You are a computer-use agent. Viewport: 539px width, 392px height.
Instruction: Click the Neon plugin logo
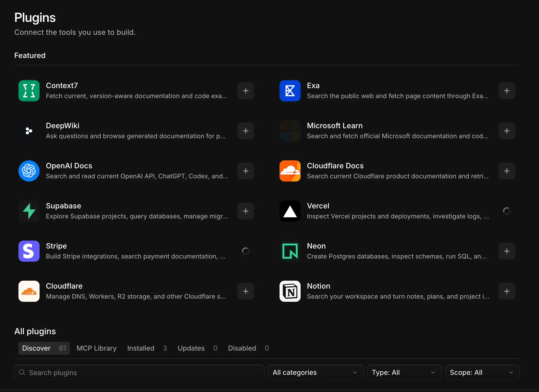tap(290, 251)
